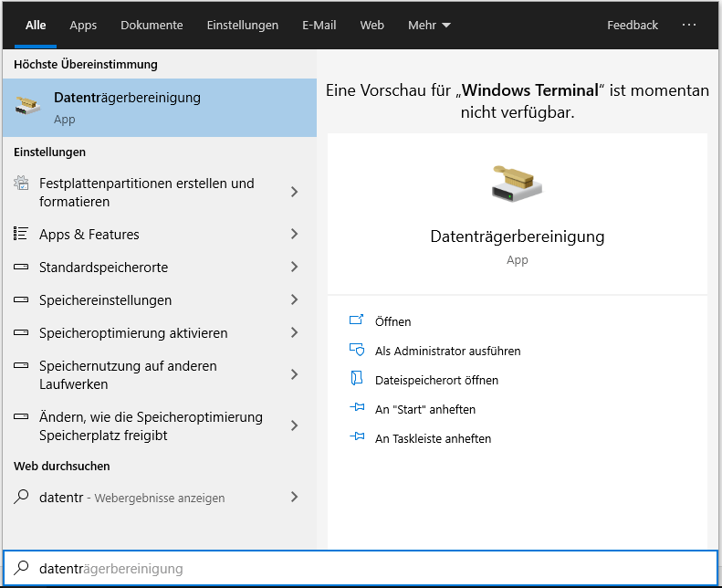Click Datenträgerbereinigung title in preview pane
The image size is (722, 588).
click(x=518, y=236)
